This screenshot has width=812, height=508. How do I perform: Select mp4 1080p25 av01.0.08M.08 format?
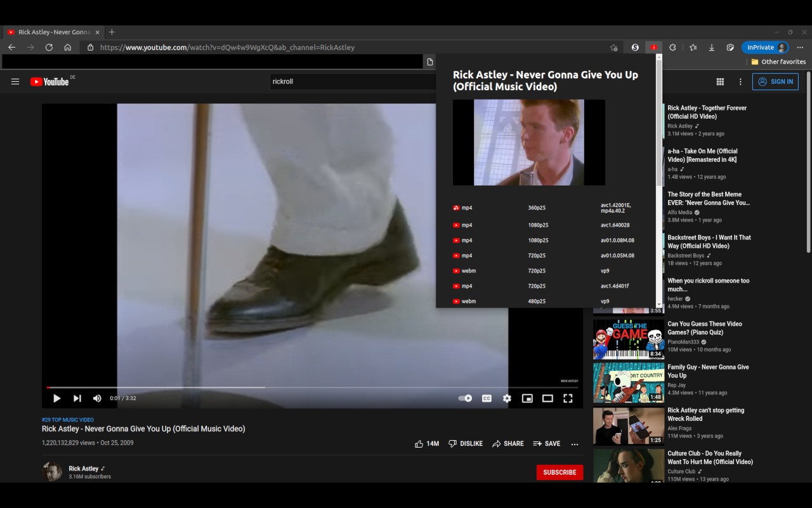pyautogui.click(x=546, y=240)
